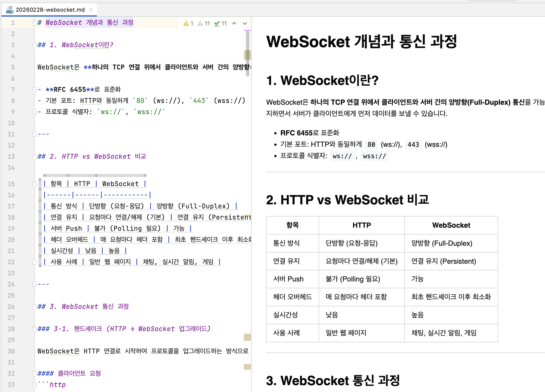Select the 20260228-websocket.md editor tab

50,10
